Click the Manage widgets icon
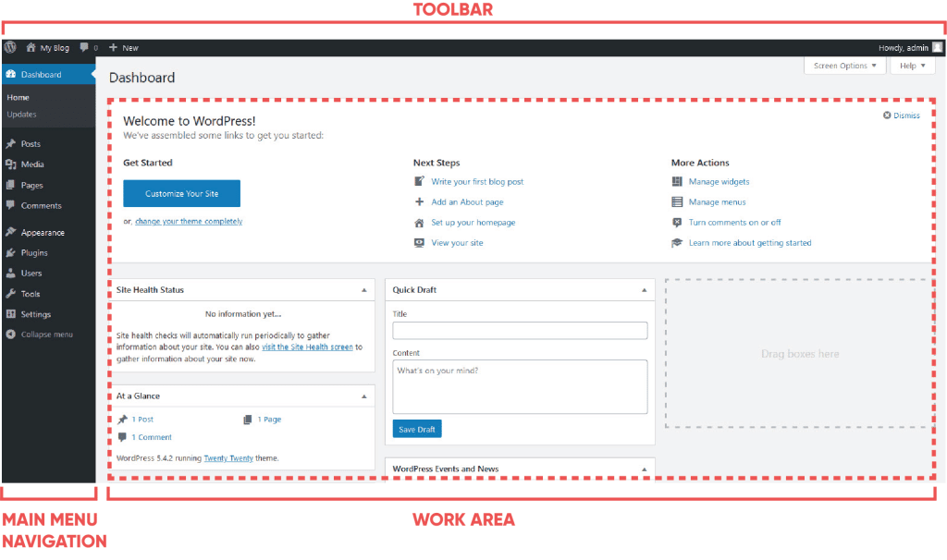This screenshot has height=560, width=947. [678, 182]
